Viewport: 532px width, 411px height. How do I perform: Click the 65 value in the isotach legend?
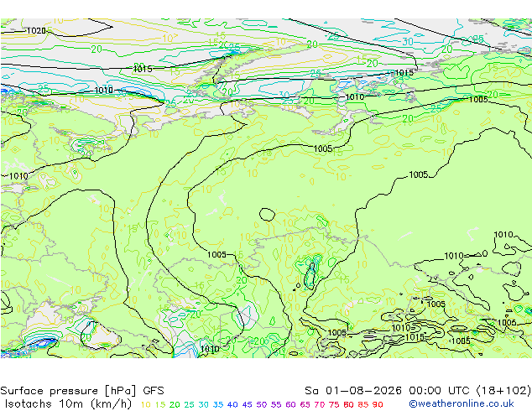point(305,404)
